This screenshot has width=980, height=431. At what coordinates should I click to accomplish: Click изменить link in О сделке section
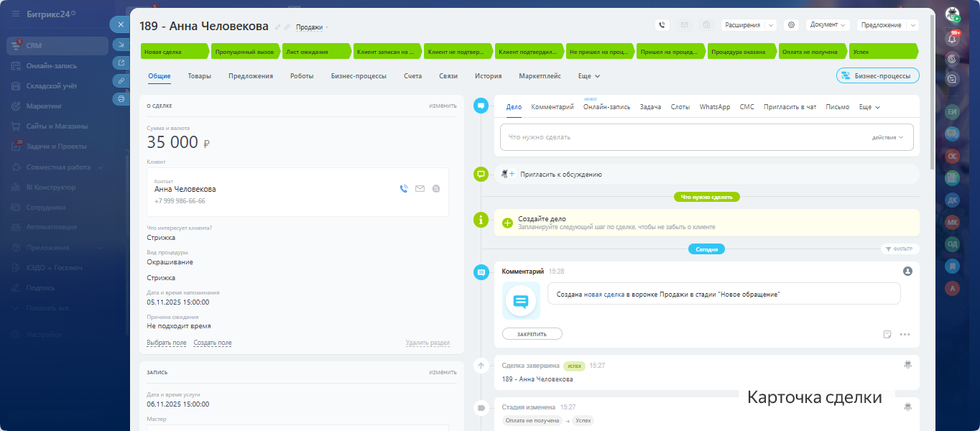(x=443, y=106)
